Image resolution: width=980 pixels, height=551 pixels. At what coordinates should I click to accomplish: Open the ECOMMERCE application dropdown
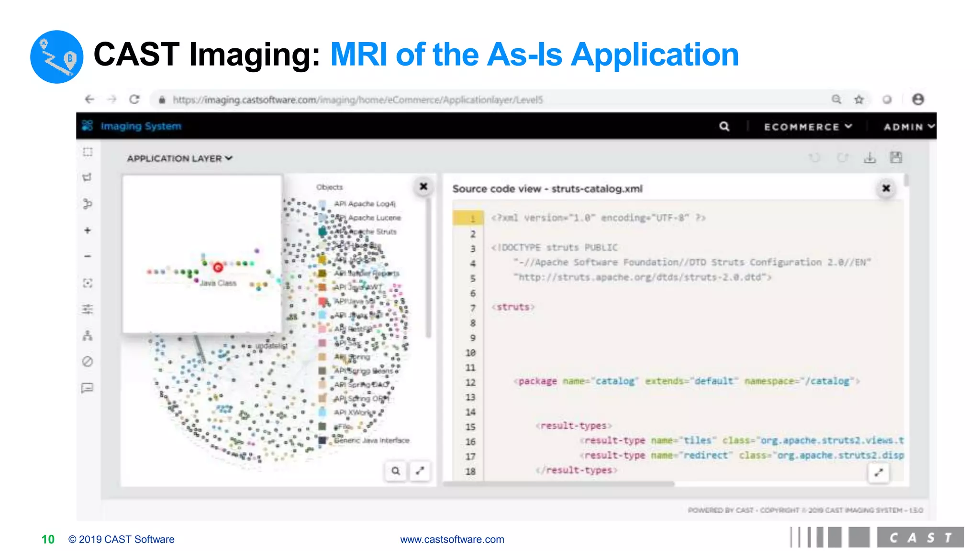coord(808,127)
